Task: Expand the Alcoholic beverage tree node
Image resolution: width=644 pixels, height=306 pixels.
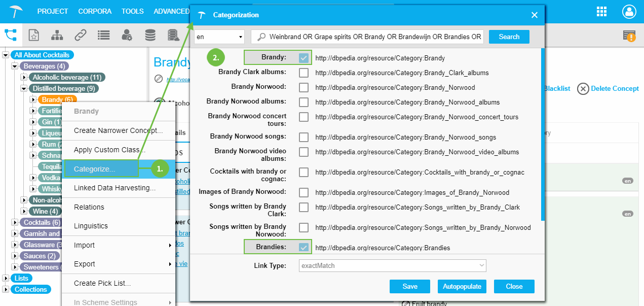Action: tap(24, 77)
